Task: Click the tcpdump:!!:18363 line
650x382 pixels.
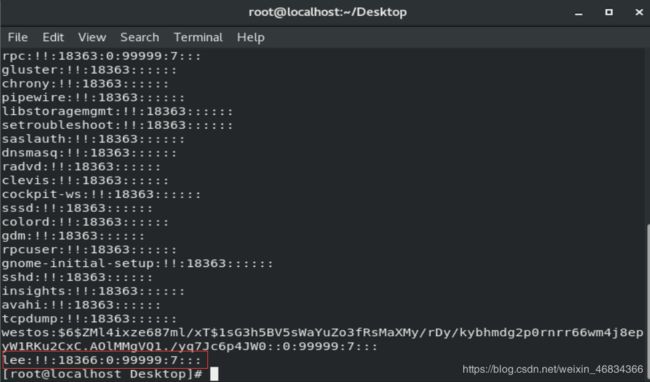Action: pos(89,319)
